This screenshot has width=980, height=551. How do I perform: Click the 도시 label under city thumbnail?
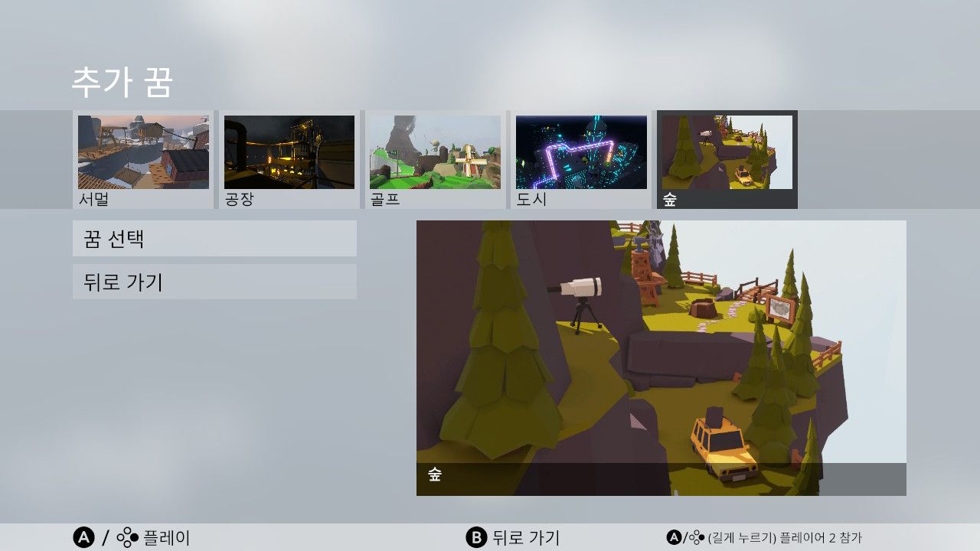pos(530,201)
